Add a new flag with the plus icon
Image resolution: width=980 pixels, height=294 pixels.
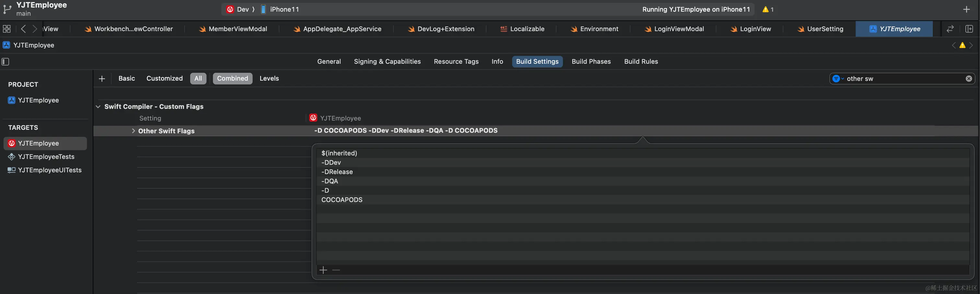coord(323,270)
